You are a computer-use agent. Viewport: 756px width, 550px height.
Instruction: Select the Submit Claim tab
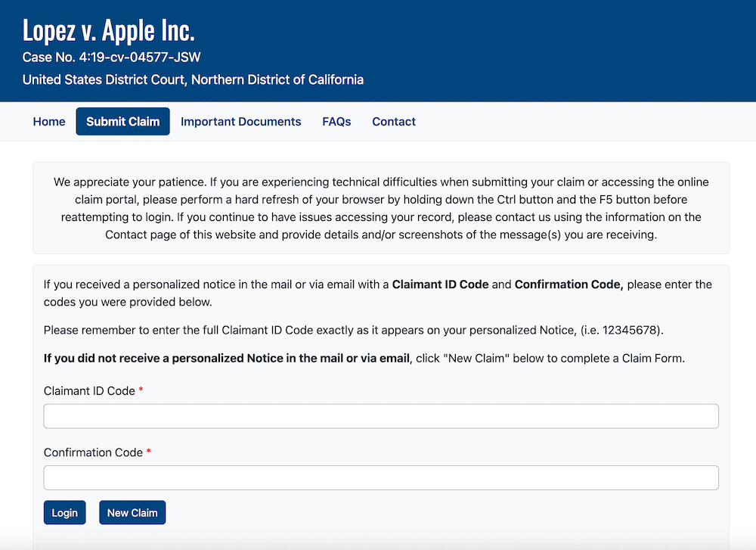pos(123,122)
